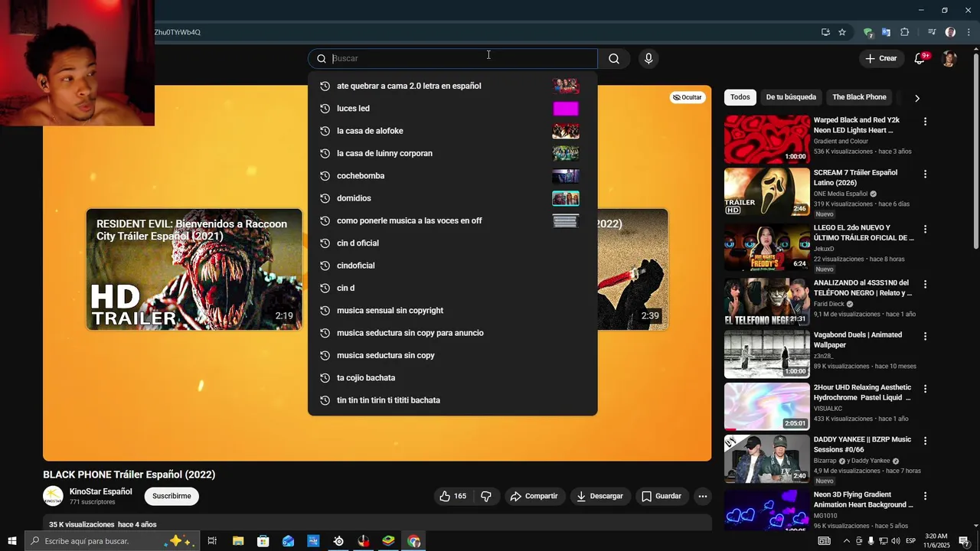Select suggestion 'domidios'

[452, 198]
